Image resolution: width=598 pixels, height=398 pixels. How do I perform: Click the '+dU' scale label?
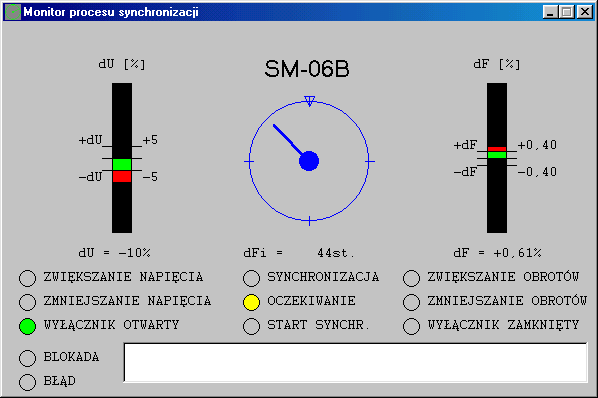90,140
